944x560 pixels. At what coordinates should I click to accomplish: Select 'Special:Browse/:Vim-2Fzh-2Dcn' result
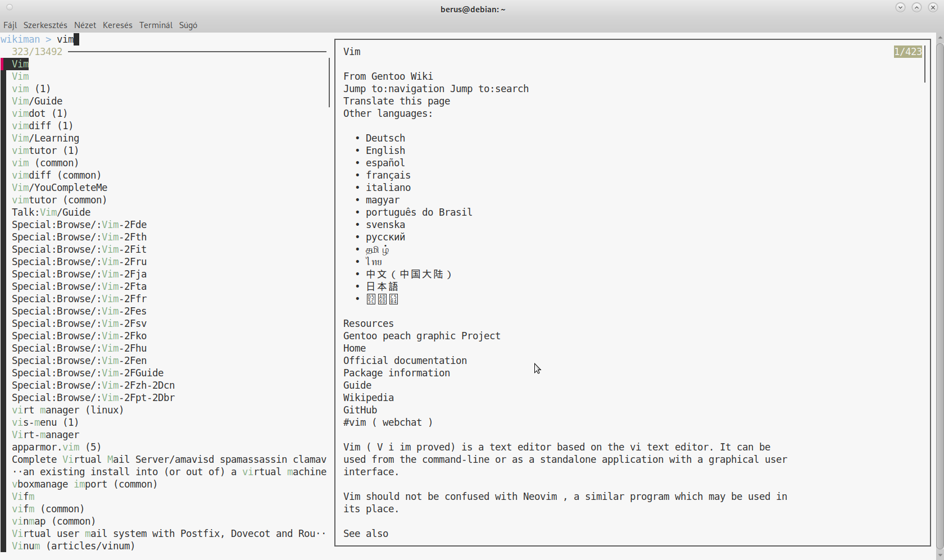pyautogui.click(x=93, y=385)
